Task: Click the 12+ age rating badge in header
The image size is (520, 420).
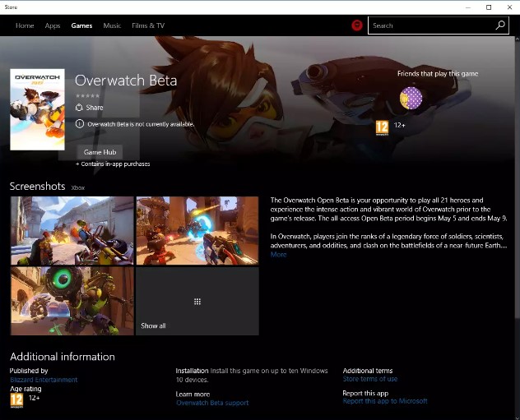Action: pos(382,127)
